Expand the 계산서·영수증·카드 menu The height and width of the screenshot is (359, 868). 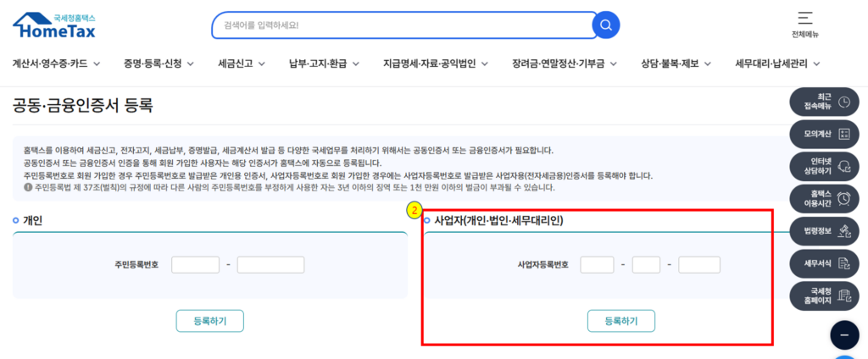pyautogui.click(x=56, y=64)
